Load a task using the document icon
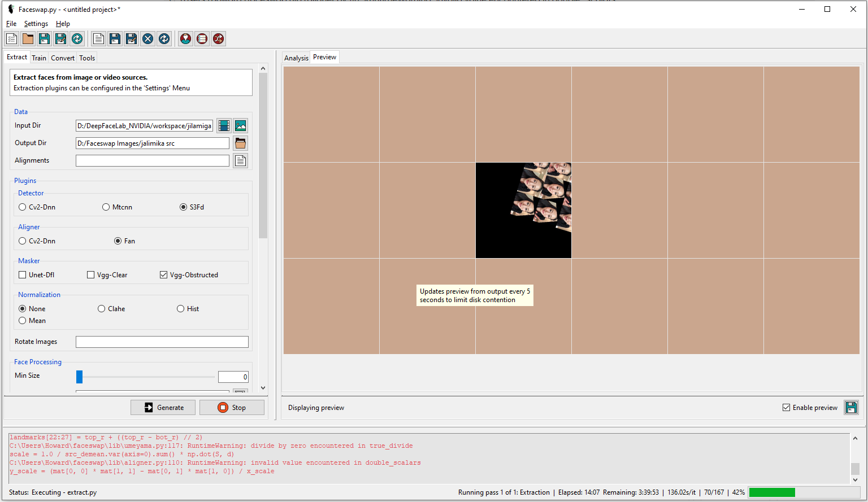 click(98, 38)
